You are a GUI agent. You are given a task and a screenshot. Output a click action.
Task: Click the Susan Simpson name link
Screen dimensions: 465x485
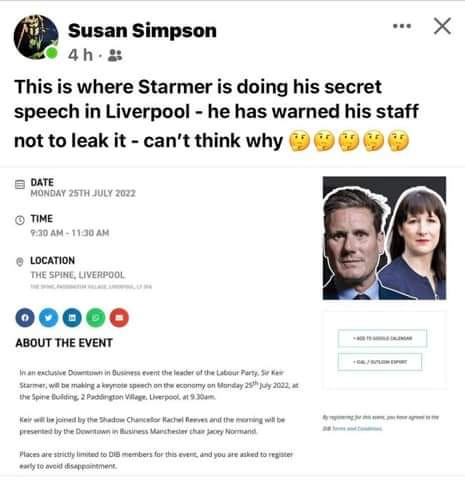tap(142, 31)
